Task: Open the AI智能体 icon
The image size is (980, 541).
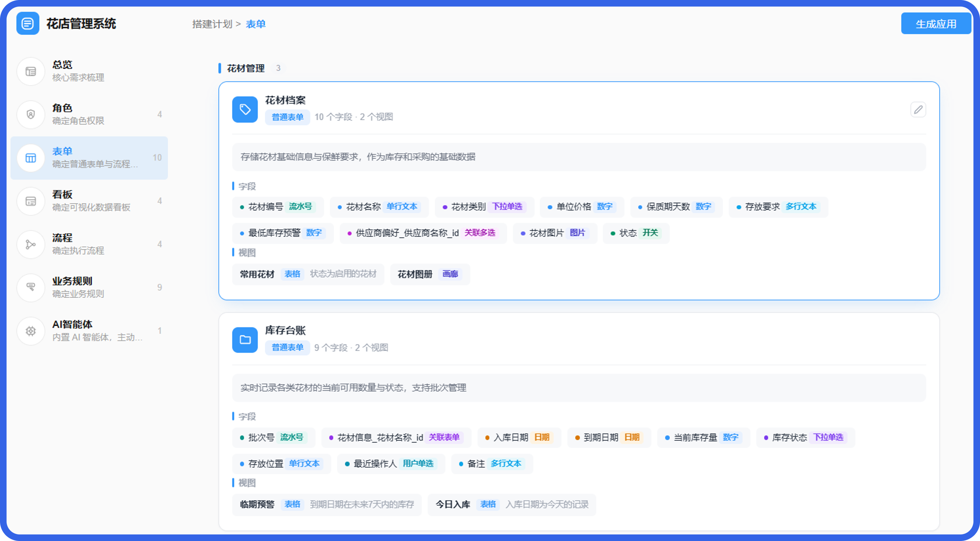Action: [x=31, y=331]
